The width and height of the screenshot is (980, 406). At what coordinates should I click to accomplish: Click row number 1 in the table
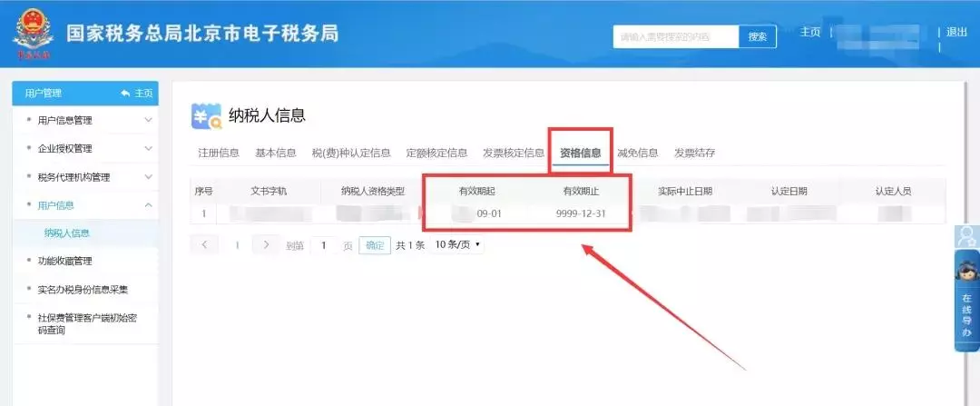coord(204,214)
